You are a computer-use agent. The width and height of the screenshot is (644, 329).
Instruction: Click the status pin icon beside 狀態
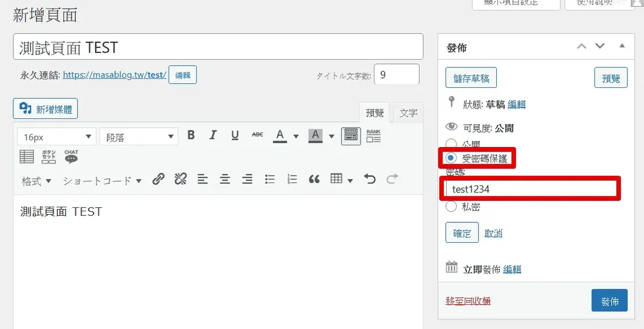(451, 101)
